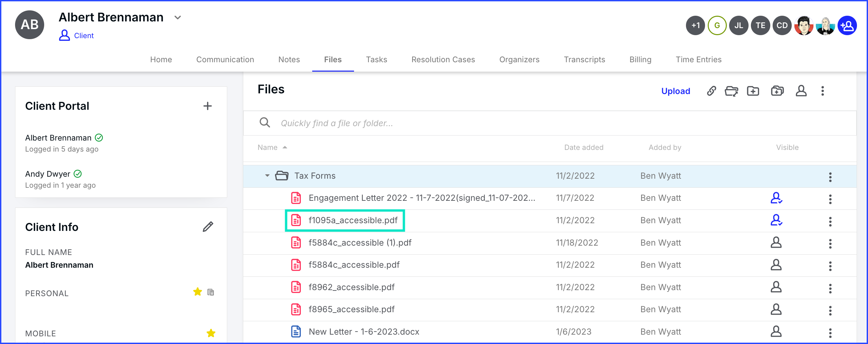The height and width of the screenshot is (344, 868).
Task: Open f1095a_accessible.pdf file
Action: coord(353,220)
